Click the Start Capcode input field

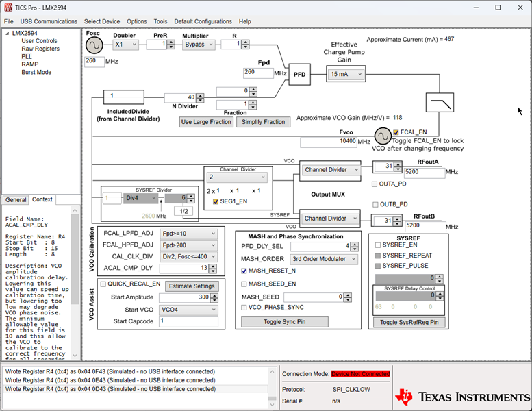point(189,321)
